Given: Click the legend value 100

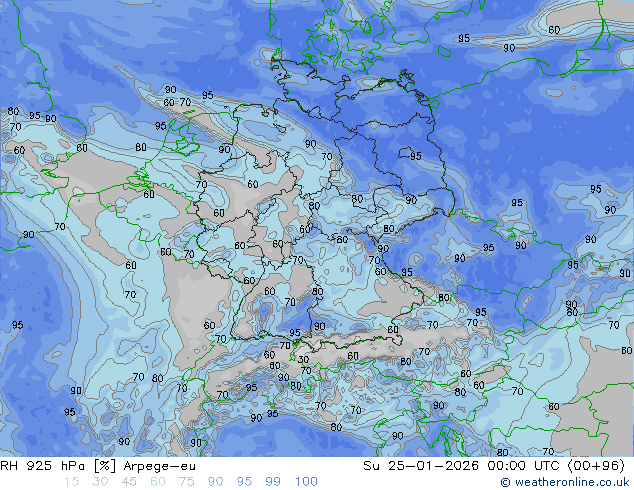Looking at the screenshot, I should point(306,482).
